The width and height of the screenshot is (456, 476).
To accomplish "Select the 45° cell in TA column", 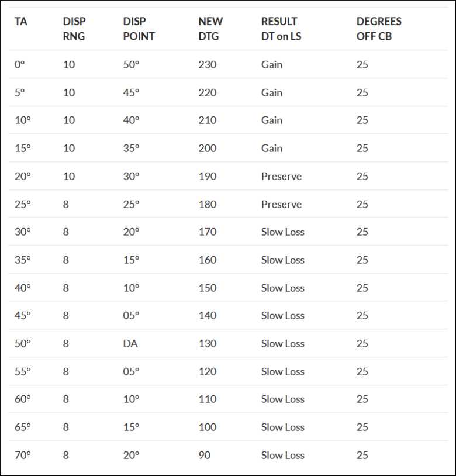I will coord(22,315).
